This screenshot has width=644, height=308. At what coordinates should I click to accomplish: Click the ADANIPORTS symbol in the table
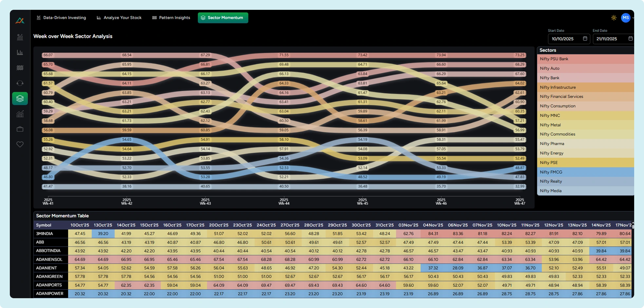click(49, 285)
